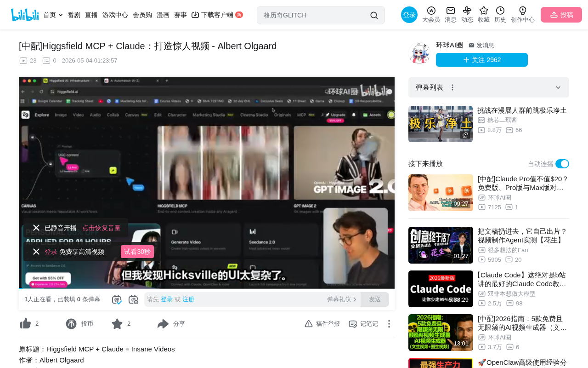Viewport: 588px width, 368px height.
Task: Open danmaku settings icon beside toggle
Action: coord(133,299)
